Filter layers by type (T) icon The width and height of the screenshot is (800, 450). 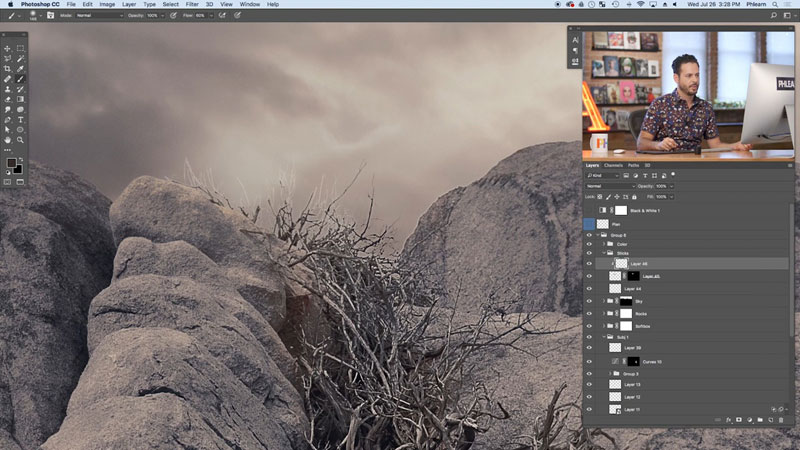click(645, 176)
